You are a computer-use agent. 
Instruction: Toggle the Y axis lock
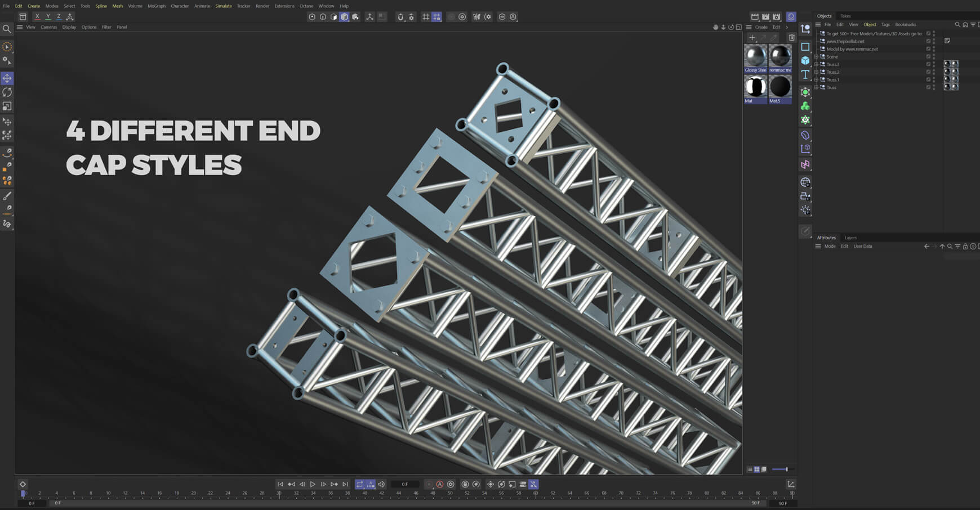tap(48, 17)
